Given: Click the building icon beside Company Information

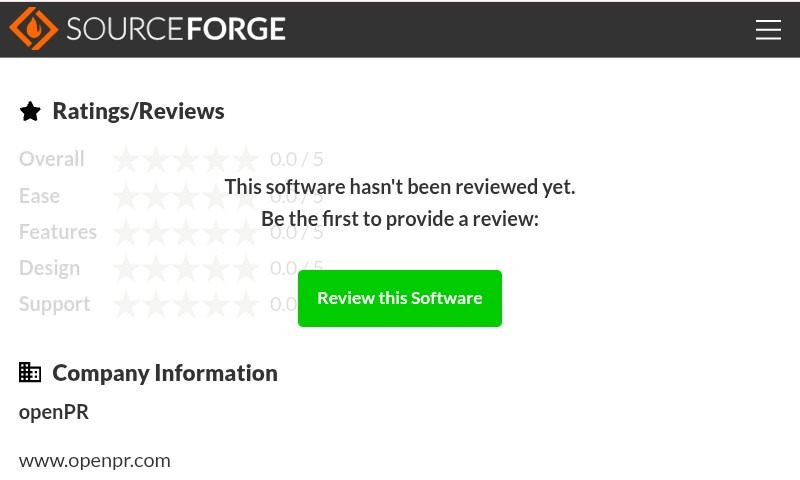Looking at the screenshot, I should [30, 373].
